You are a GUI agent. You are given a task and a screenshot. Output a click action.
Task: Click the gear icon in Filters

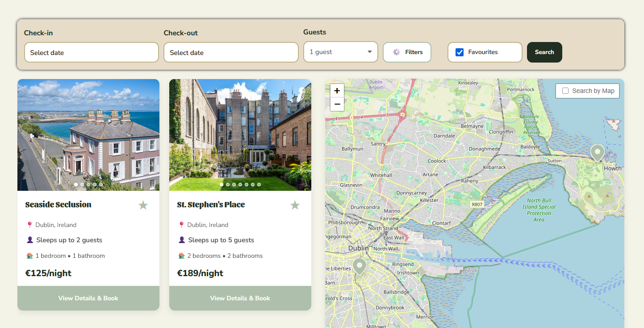[x=397, y=52]
